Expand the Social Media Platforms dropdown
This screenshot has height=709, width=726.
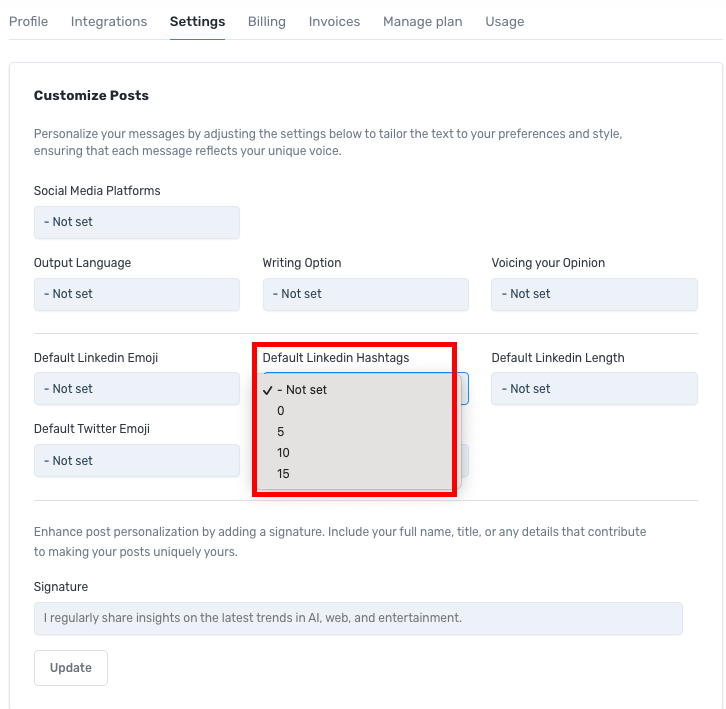[x=136, y=222]
